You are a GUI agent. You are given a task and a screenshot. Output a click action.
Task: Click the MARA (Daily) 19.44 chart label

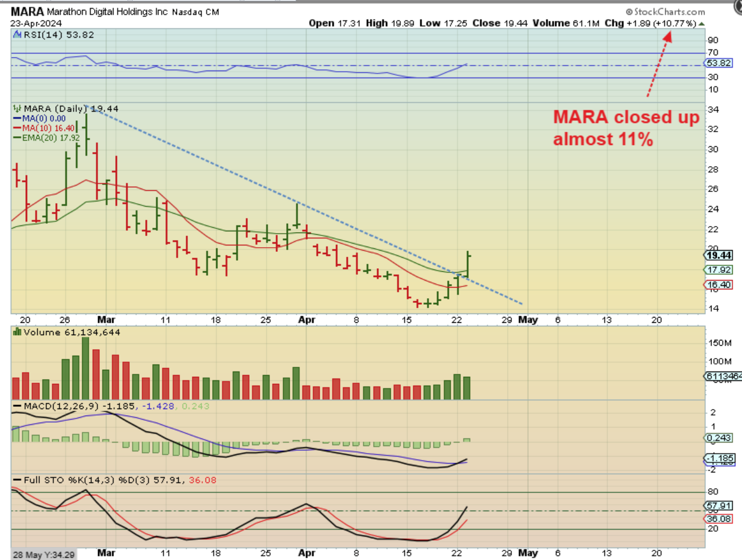71,109
